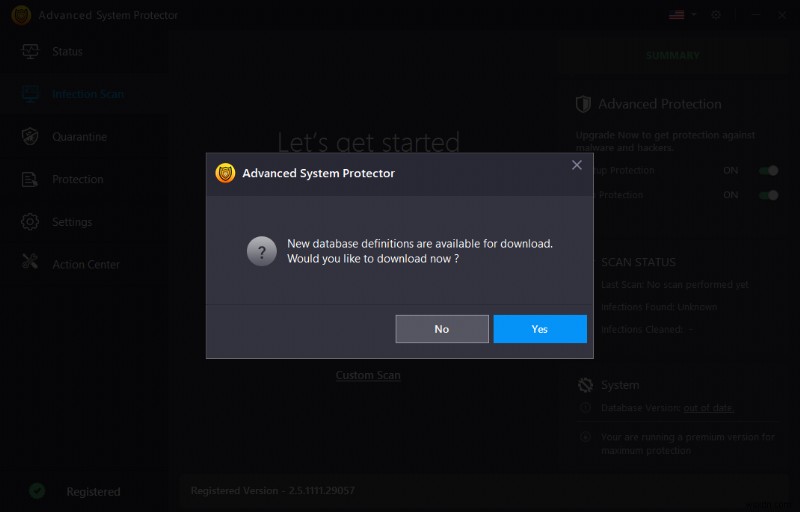
Task: Decline the update with No button
Action: pos(442,329)
